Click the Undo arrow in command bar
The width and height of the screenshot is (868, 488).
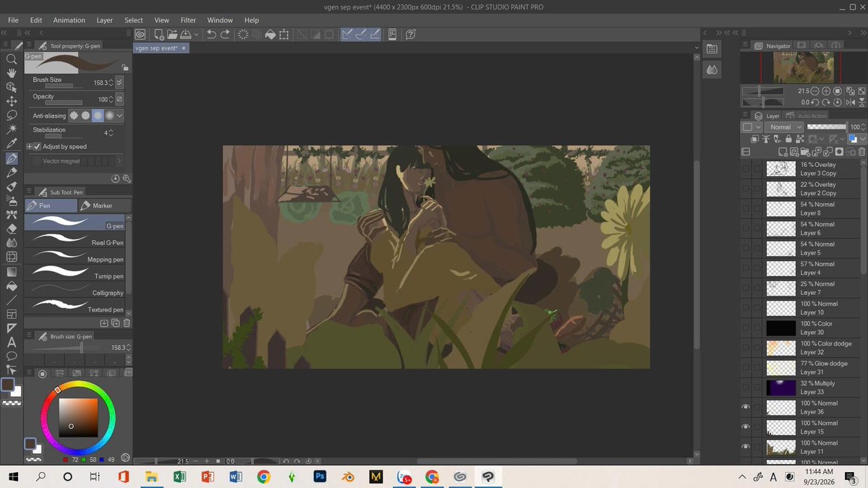pyautogui.click(x=211, y=34)
